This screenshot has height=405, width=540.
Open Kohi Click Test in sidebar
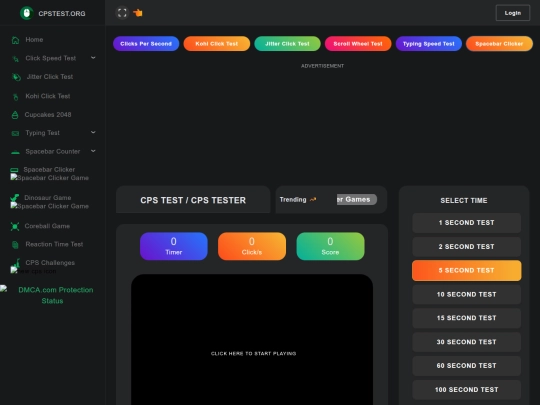tap(48, 96)
